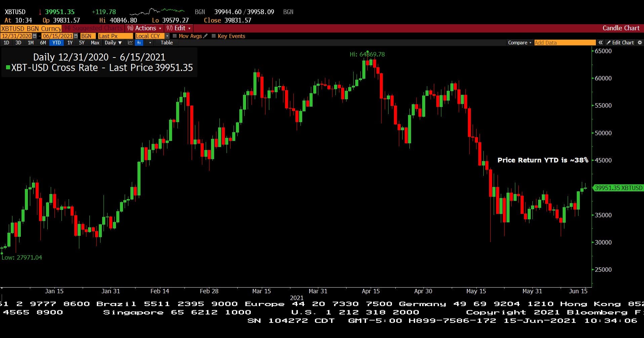Switch to the 6M range

[x=43, y=43]
